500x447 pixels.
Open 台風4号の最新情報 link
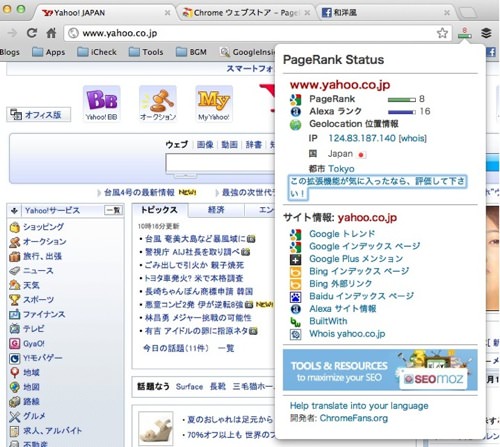click(x=139, y=192)
